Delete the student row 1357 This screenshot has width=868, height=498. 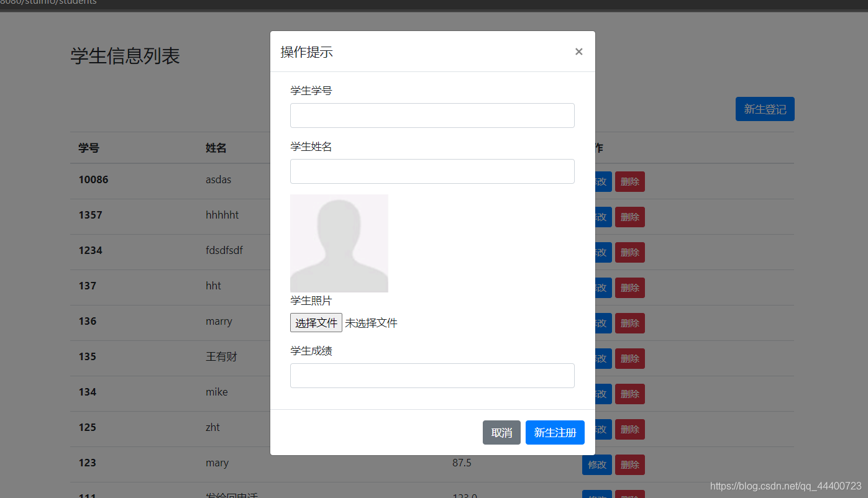pos(630,217)
